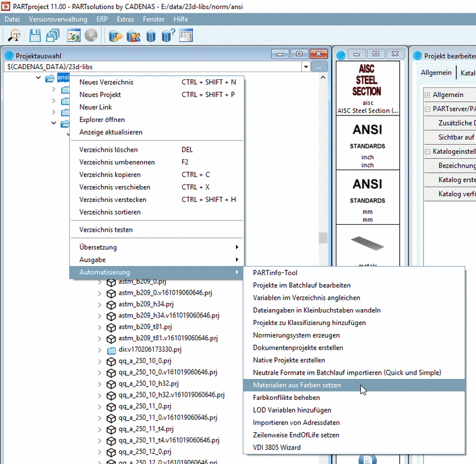
Task: Open the Übersetzung submenu
Action: pos(157,247)
